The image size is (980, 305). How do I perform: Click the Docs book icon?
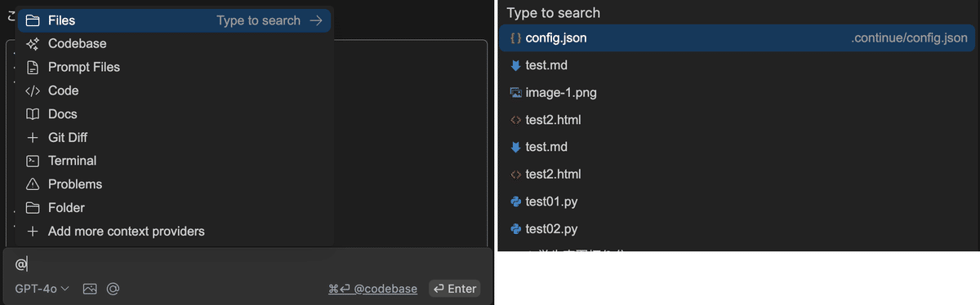pos(33,114)
